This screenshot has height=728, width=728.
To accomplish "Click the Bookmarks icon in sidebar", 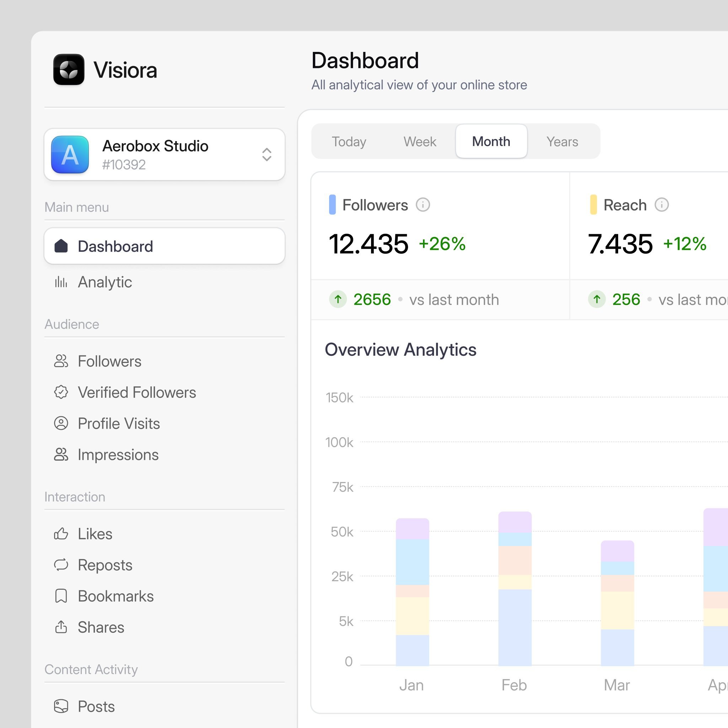I will pyautogui.click(x=61, y=596).
